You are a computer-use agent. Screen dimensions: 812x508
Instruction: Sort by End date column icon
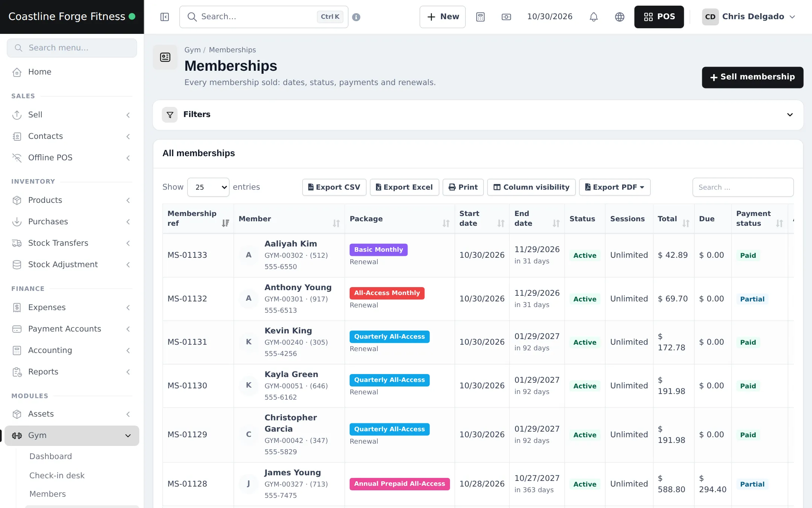(556, 223)
